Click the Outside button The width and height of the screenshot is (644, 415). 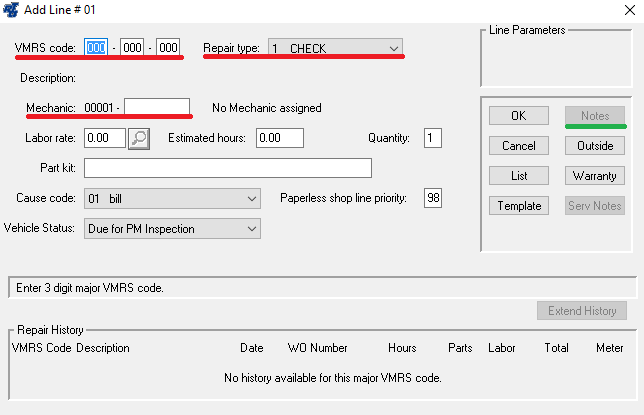click(594, 146)
